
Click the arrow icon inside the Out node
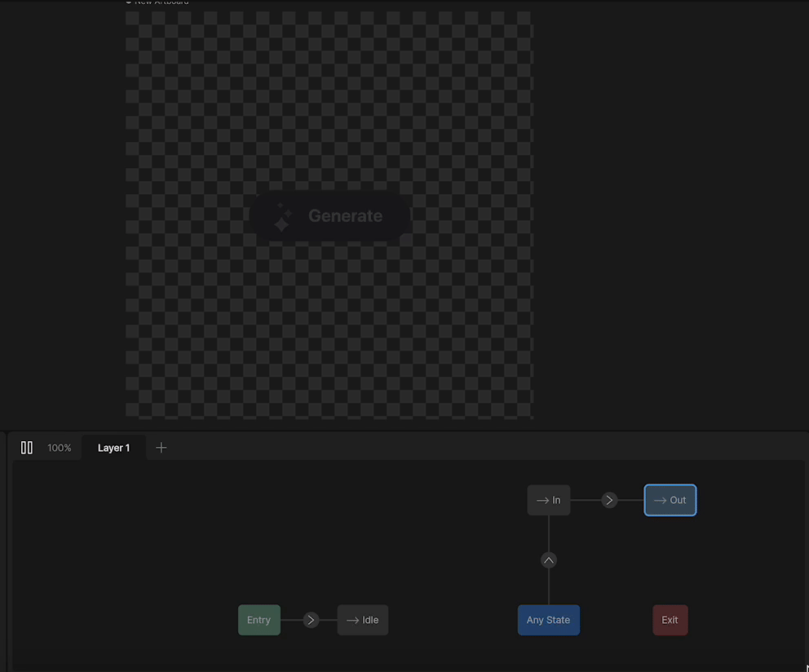pyautogui.click(x=660, y=500)
